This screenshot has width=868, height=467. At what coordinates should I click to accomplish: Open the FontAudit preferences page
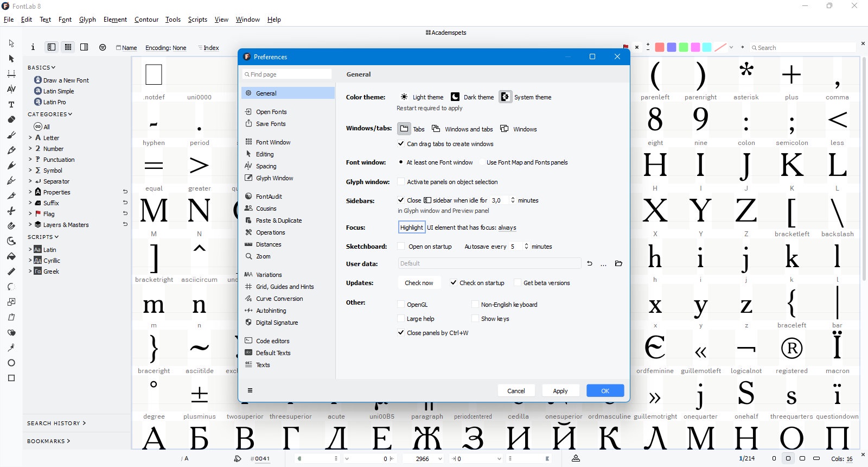click(269, 197)
